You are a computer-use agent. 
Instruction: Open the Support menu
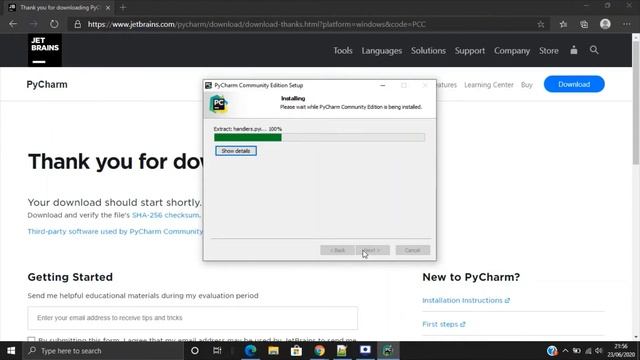[x=470, y=51]
